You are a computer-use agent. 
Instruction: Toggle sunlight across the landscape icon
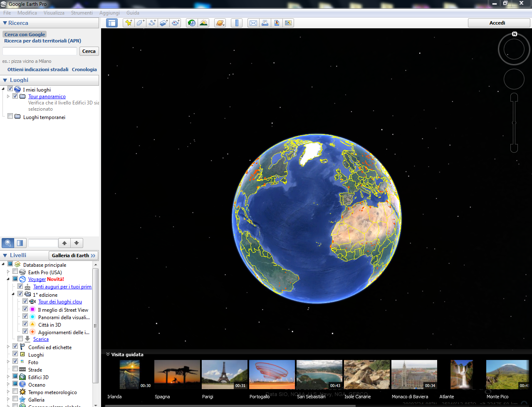203,23
